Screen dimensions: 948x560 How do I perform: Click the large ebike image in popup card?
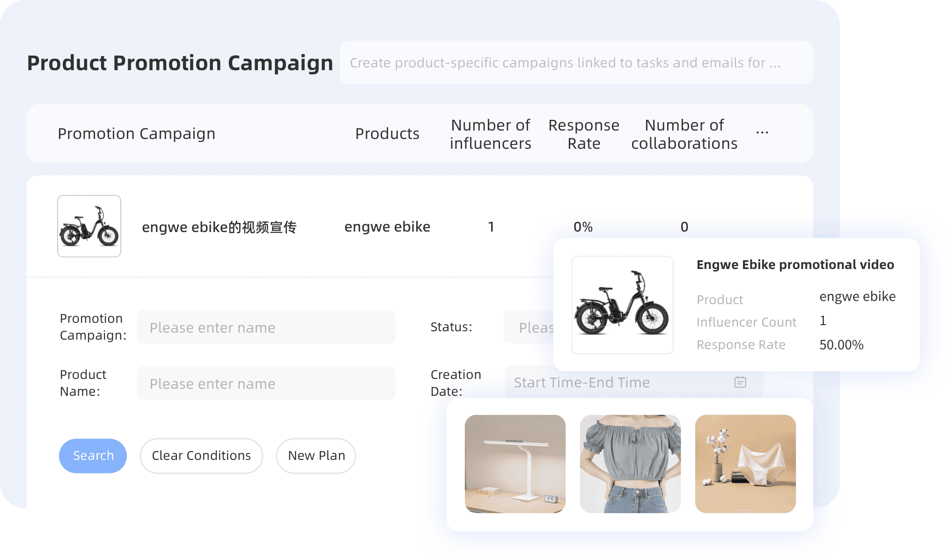point(622,305)
